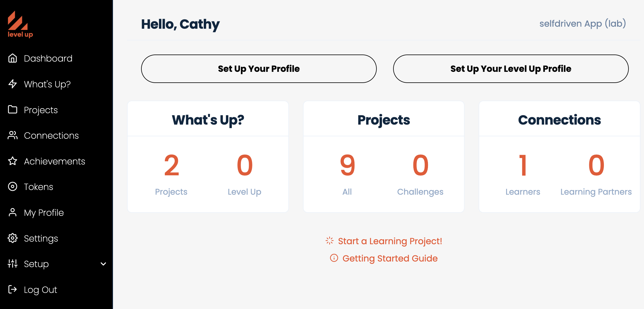Screen dimensions: 644x309
Task: Click the Learners count in Connections
Action: point(523,166)
